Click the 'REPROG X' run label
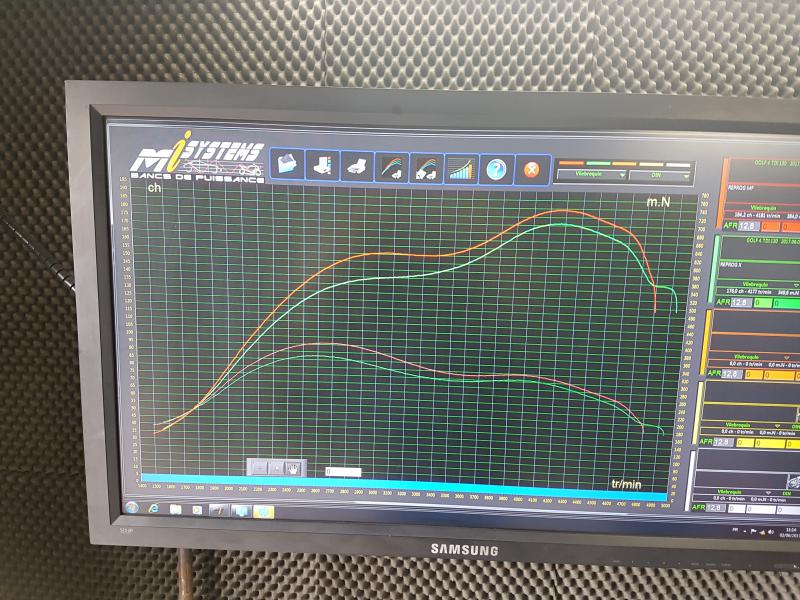Screen dimensions: 800x600 click(731, 265)
